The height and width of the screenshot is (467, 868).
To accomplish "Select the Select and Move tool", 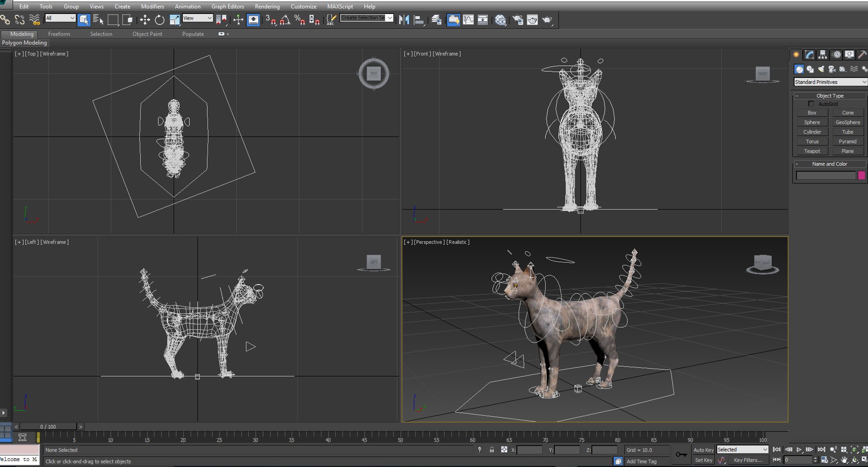I will [x=145, y=19].
